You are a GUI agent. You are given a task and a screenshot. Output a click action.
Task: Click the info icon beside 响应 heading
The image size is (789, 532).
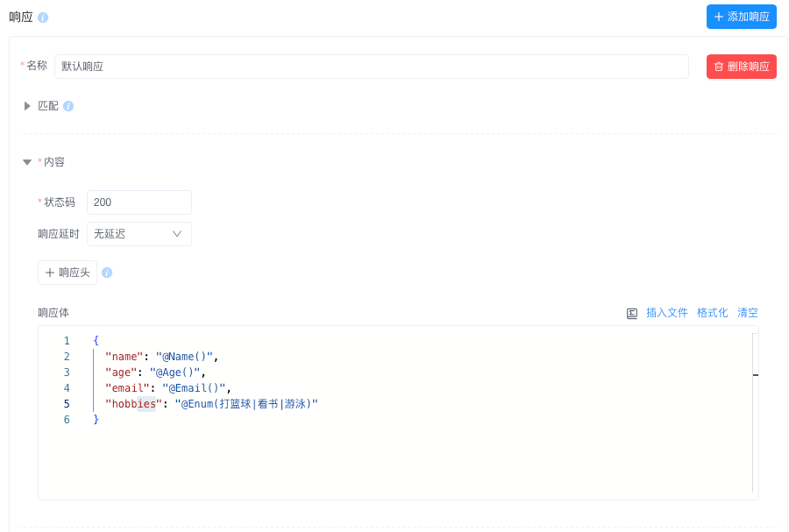click(x=43, y=18)
